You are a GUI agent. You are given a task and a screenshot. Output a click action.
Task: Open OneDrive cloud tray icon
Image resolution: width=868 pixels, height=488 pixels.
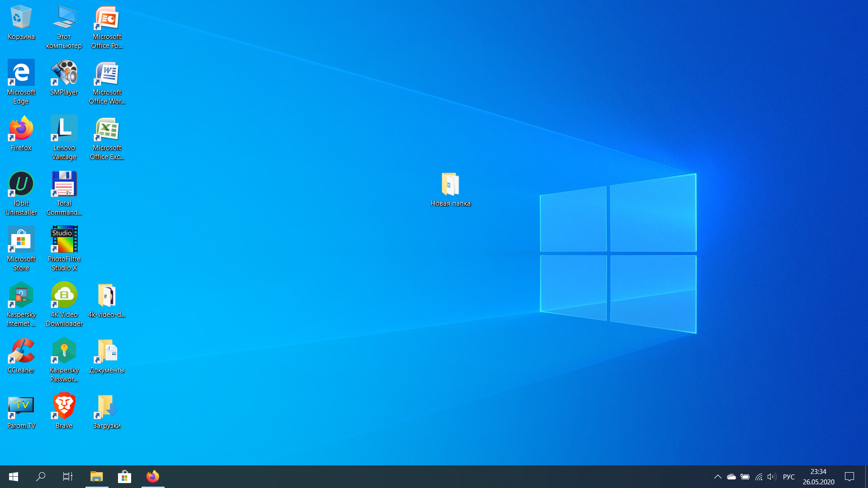731,477
